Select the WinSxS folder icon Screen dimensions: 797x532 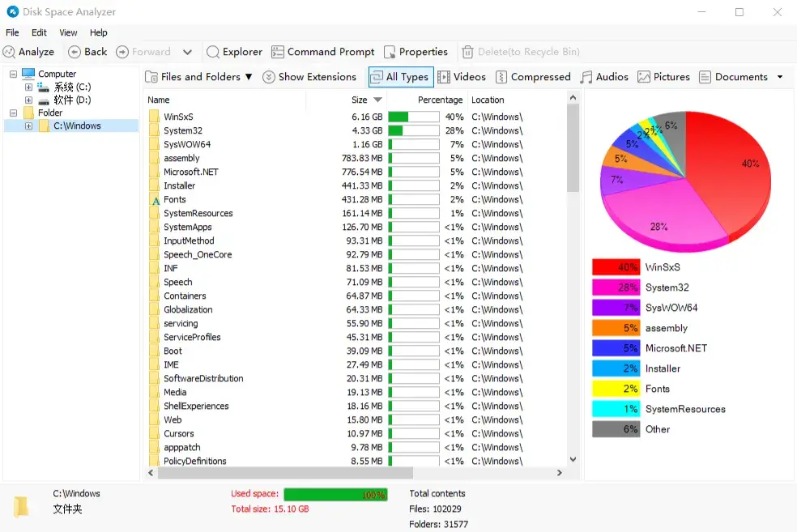point(154,117)
